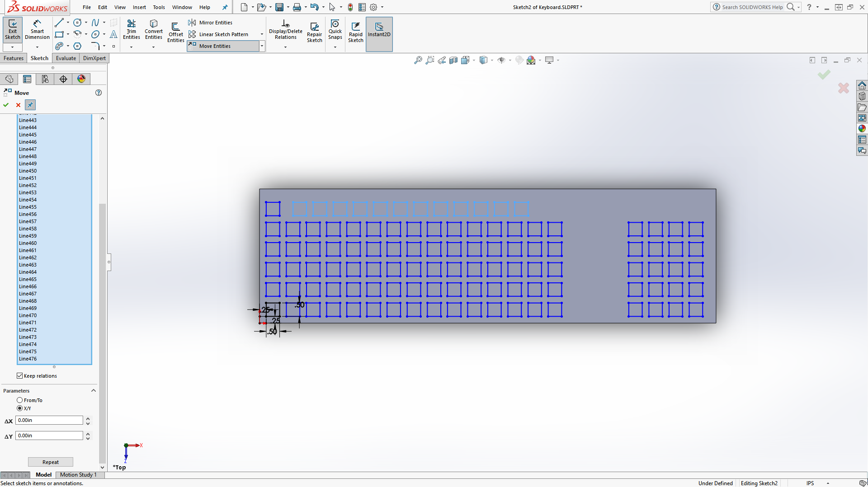Open SOLIDWORKS Resources home task pane

pos(862,86)
